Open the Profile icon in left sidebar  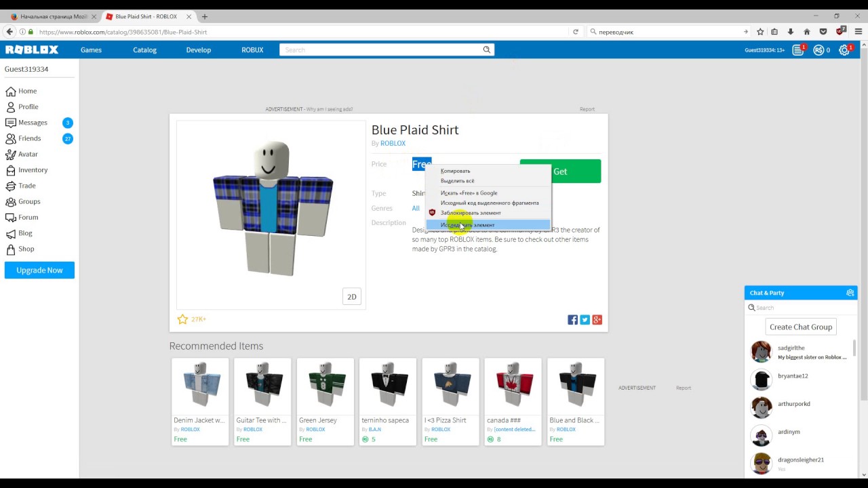pyautogui.click(x=10, y=107)
